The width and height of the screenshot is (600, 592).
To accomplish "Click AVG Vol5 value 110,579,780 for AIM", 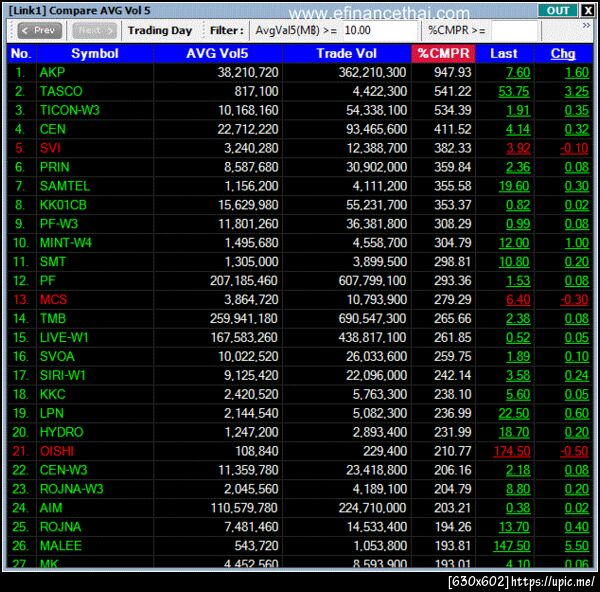I will (x=244, y=508).
